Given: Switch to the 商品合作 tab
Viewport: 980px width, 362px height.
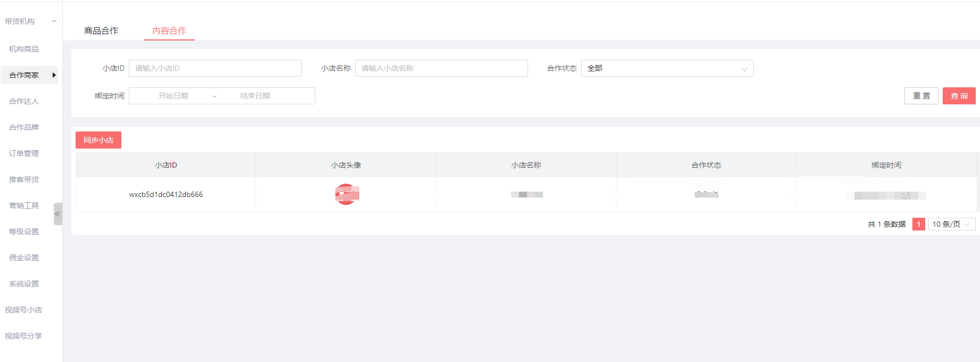Looking at the screenshot, I should point(101,31).
